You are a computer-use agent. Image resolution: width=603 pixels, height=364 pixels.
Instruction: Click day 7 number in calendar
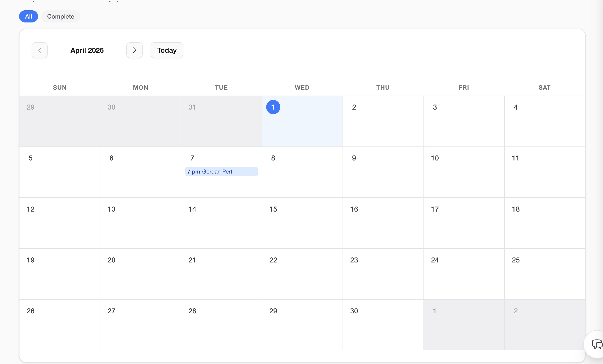(192, 158)
